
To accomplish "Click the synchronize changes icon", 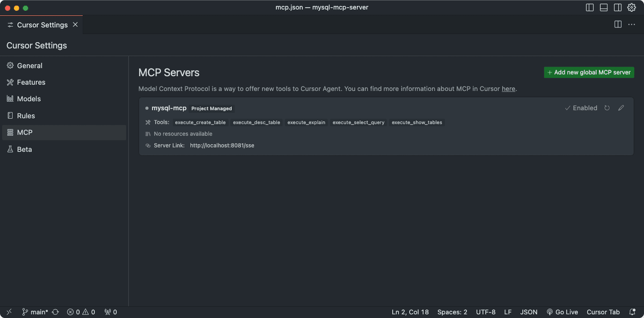I will [55, 312].
